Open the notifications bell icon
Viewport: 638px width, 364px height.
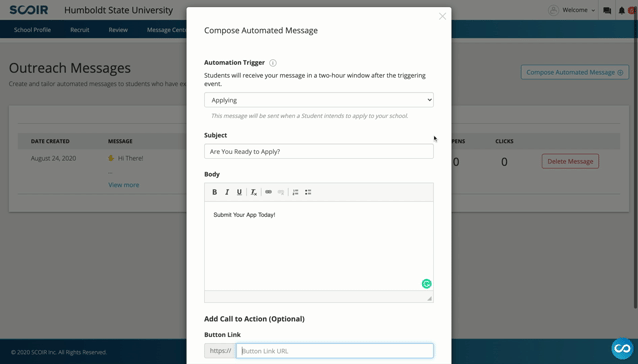(x=621, y=11)
